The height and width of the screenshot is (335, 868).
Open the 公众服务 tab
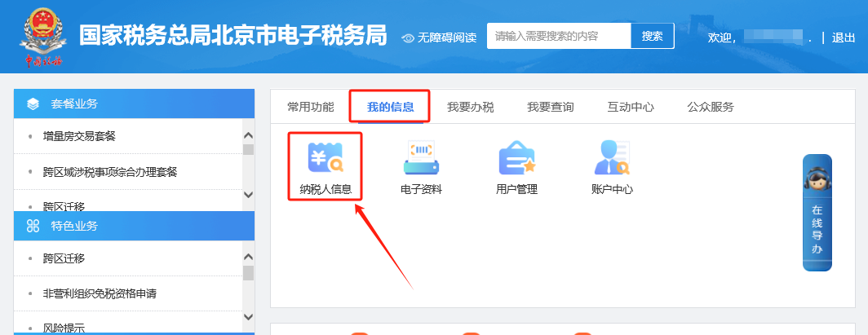point(711,107)
